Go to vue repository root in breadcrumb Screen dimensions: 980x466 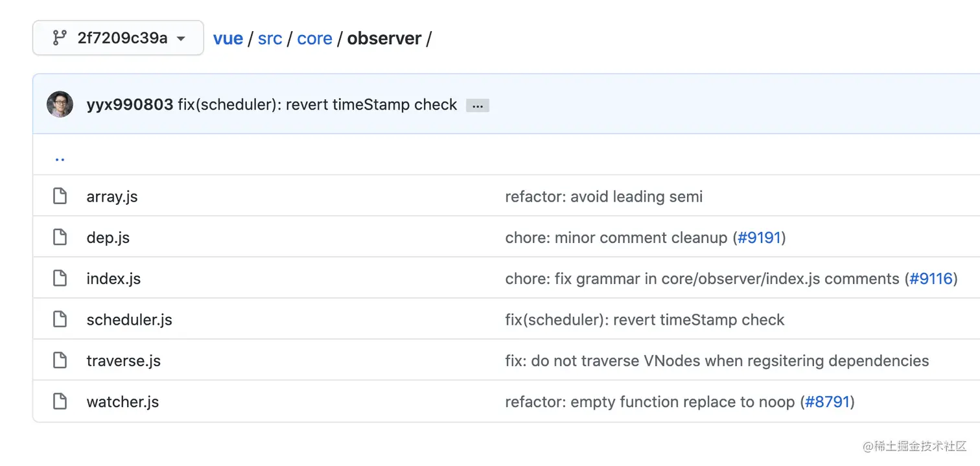click(x=228, y=39)
